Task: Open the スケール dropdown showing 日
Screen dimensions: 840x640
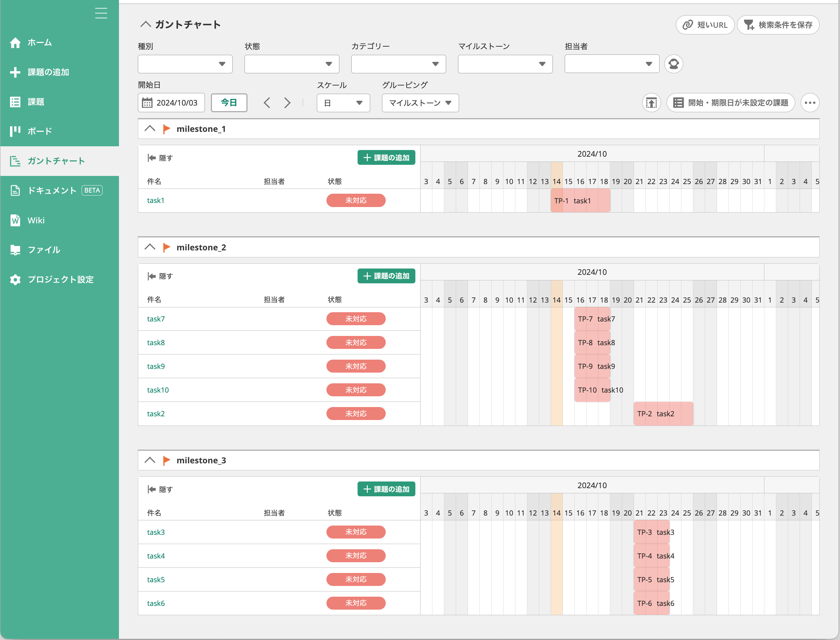Action: (x=343, y=103)
